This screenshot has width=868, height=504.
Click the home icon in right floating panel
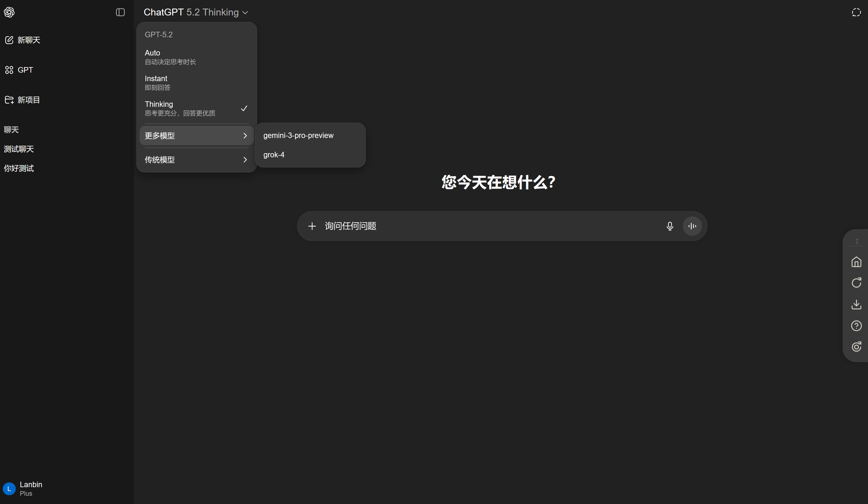point(856,262)
